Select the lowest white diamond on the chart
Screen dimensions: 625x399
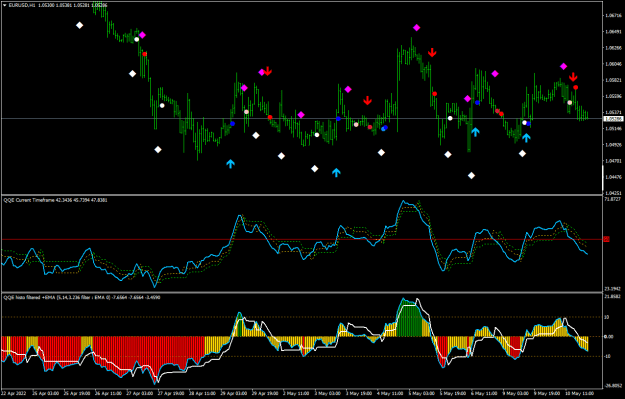471,175
